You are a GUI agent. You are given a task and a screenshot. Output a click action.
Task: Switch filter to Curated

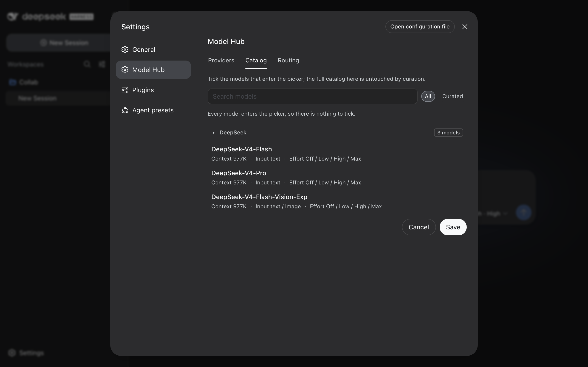tap(452, 96)
